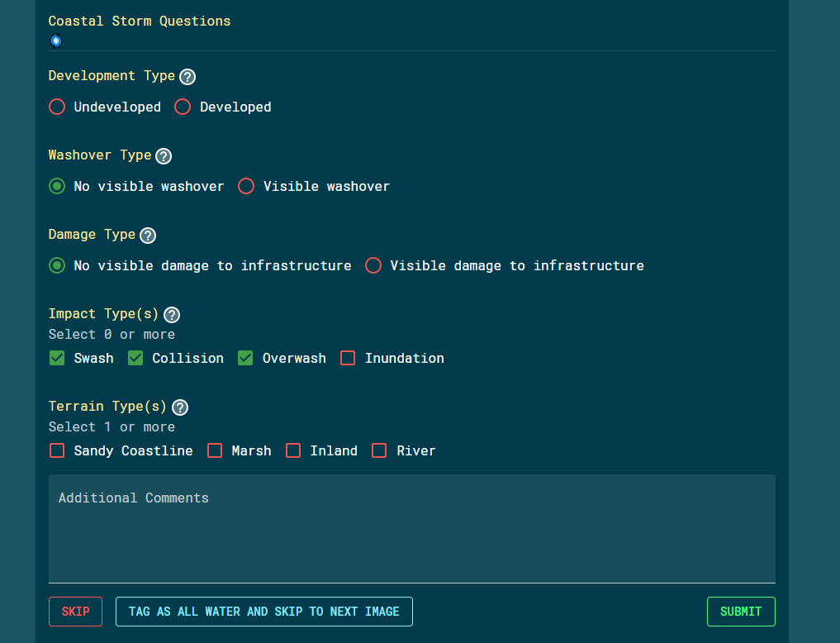Click Tag As All Water And Skip

(263, 612)
